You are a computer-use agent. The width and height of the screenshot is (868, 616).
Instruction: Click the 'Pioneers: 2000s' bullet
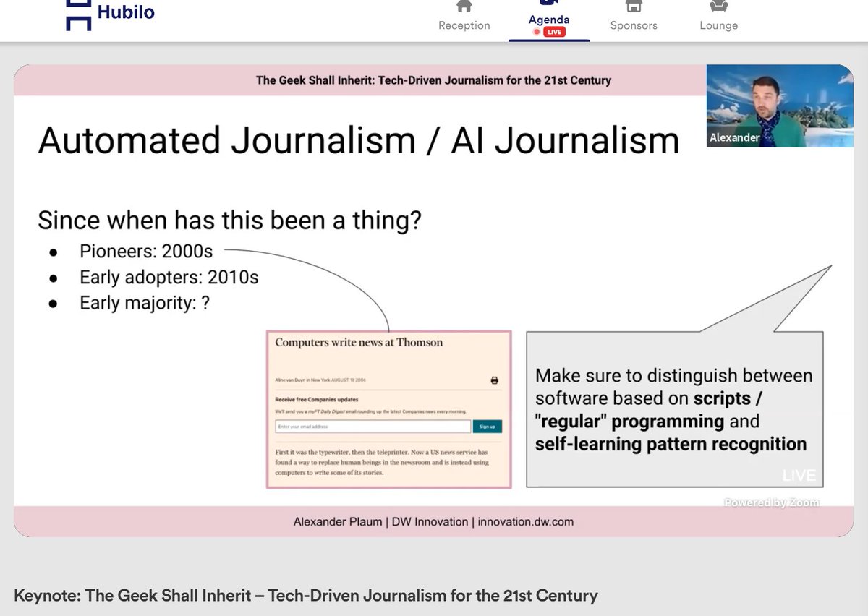tap(146, 252)
